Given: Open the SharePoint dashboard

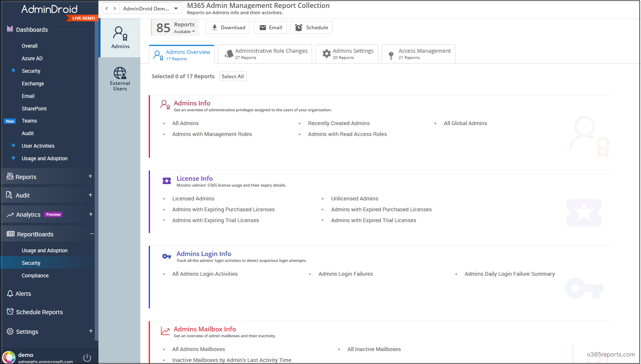Looking at the screenshot, I should [34, 108].
